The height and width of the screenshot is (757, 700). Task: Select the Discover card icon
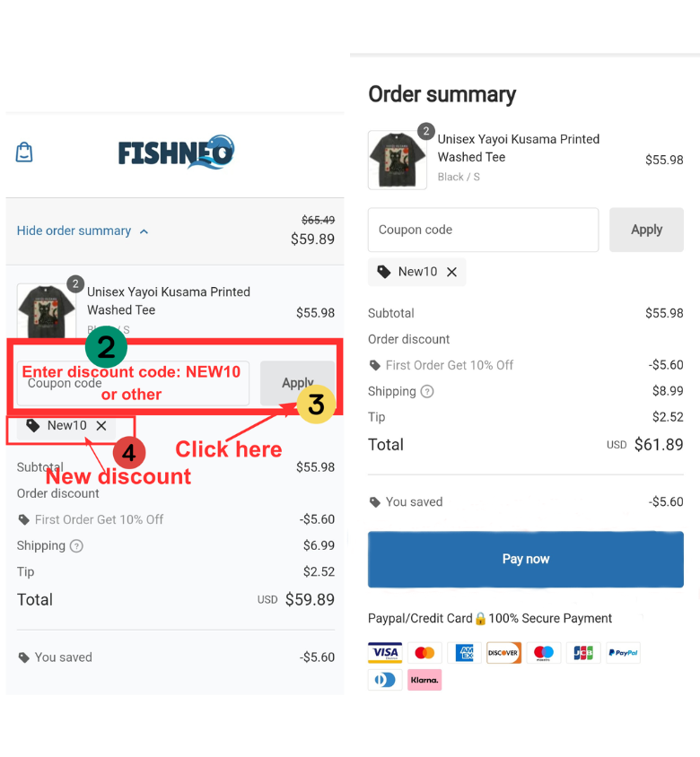tap(503, 653)
